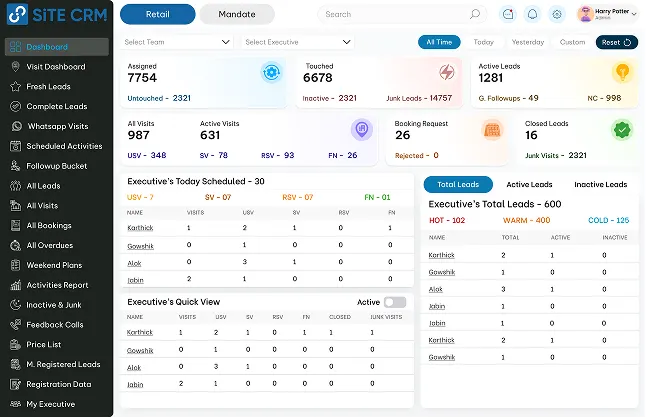Click the Harry Potter avatar

coord(585,14)
